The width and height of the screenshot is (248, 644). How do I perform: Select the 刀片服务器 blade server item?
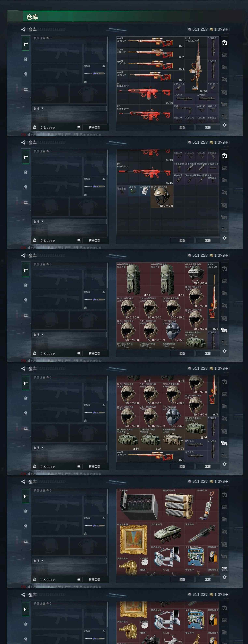click(139, 505)
